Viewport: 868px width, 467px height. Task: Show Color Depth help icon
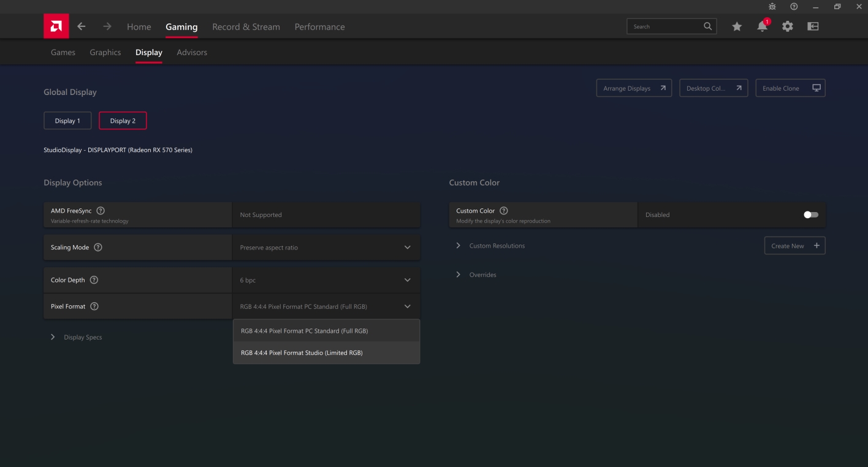click(94, 280)
